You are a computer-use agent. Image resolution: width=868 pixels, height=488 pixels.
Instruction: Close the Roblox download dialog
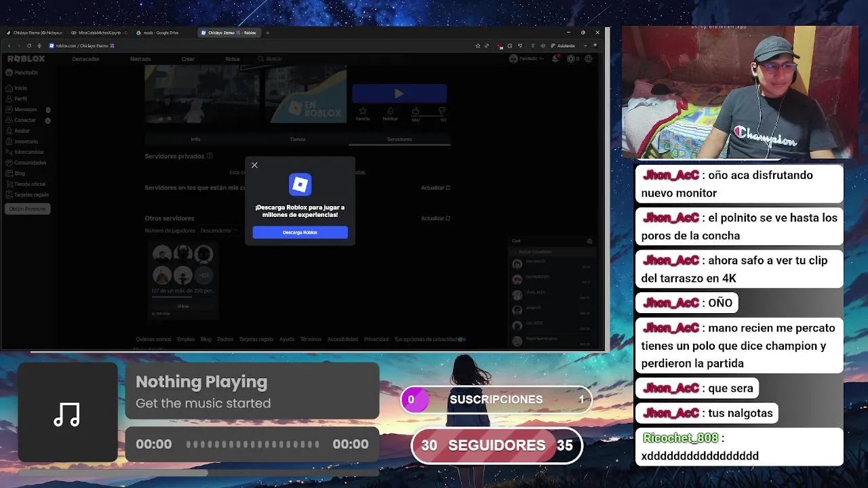[254, 165]
